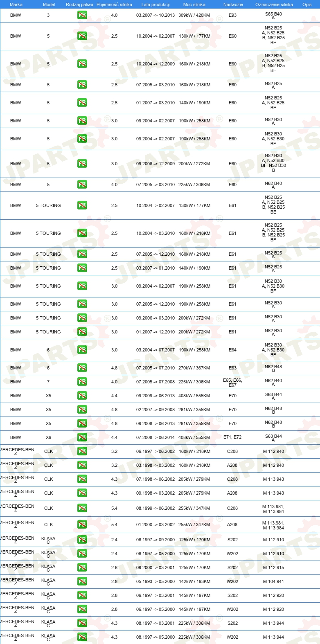The height and width of the screenshot is (644, 320).
Task: Select the date range 03.2004 -> 07.2007
Action: click(155, 350)
